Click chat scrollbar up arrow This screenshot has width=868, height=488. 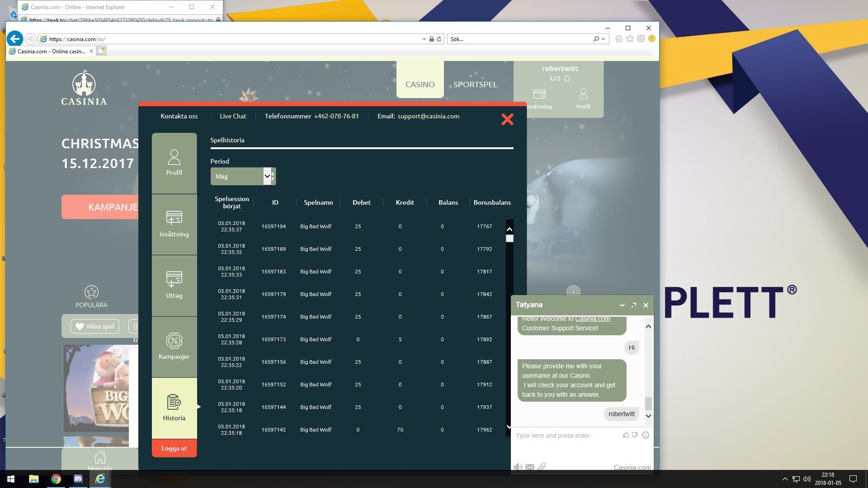click(648, 326)
